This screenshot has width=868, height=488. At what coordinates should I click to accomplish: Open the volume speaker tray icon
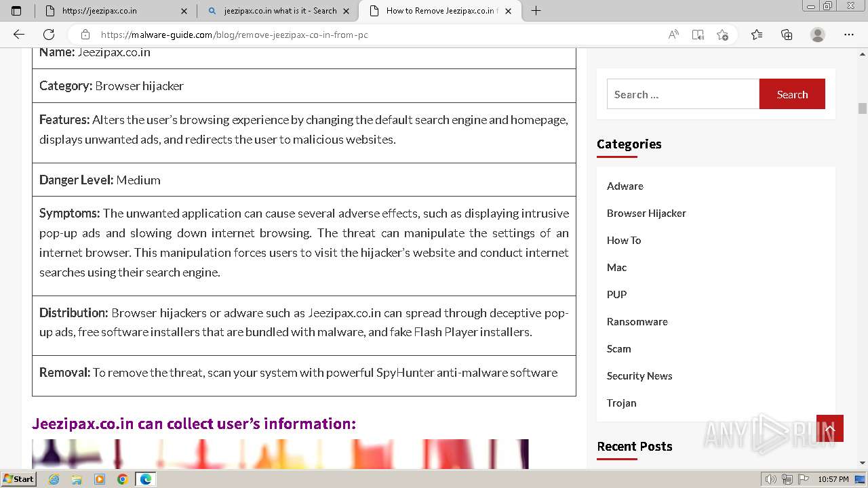pyautogui.click(x=771, y=479)
